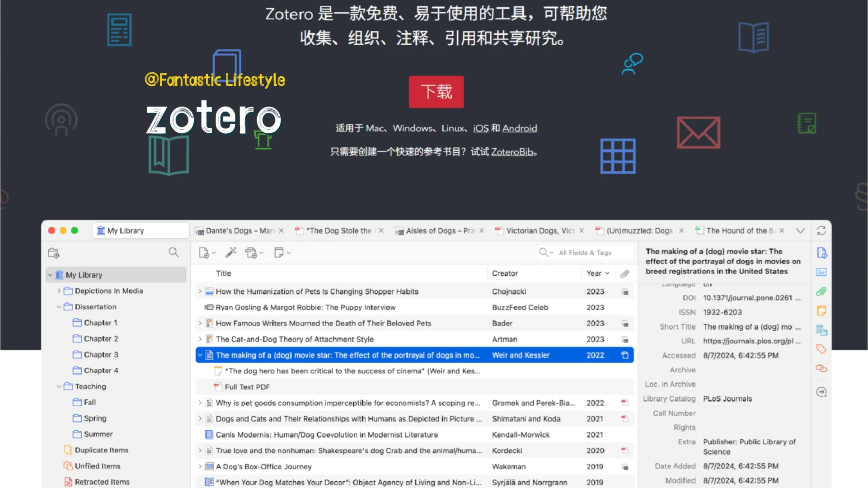868x488 pixels.
Task: Click the collection search magnifier icon
Action: click(x=174, y=252)
